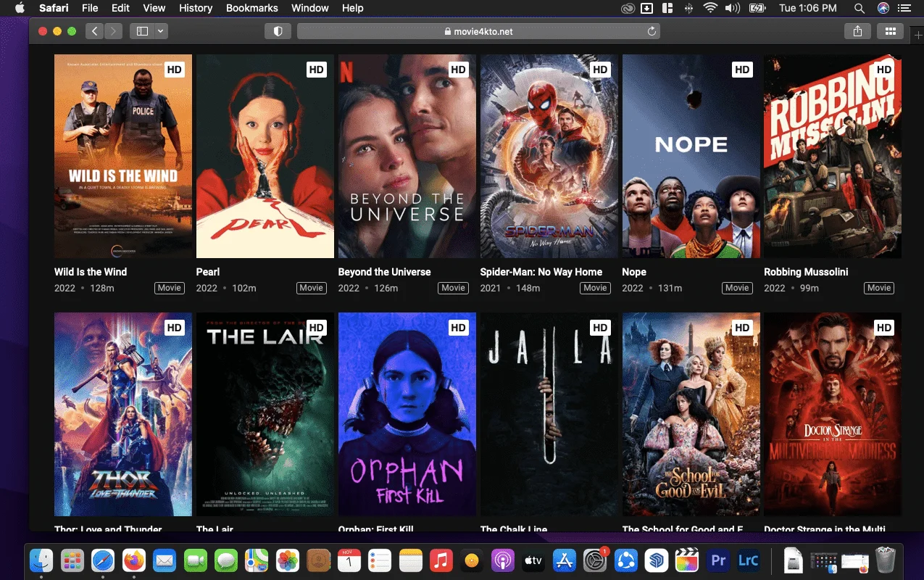The height and width of the screenshot is (580, 924).
Task: Click the Movie tag under Nope
Action: [738, 288]
